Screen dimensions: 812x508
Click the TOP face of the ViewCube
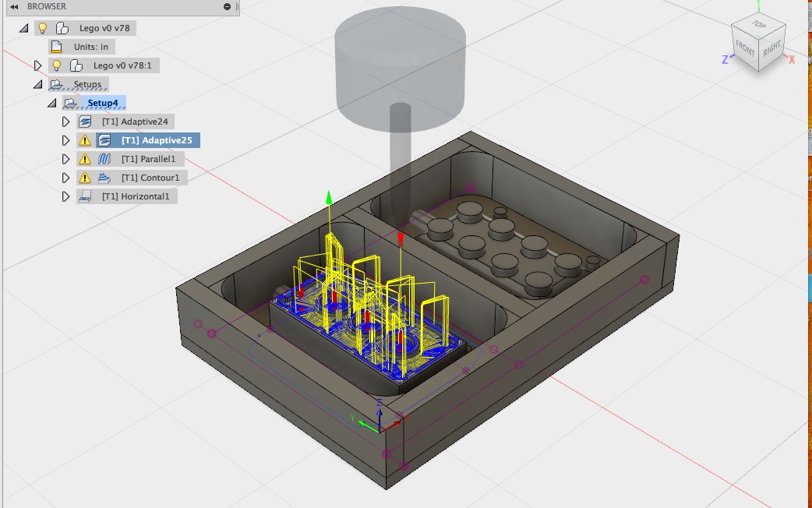click(759, 25)
